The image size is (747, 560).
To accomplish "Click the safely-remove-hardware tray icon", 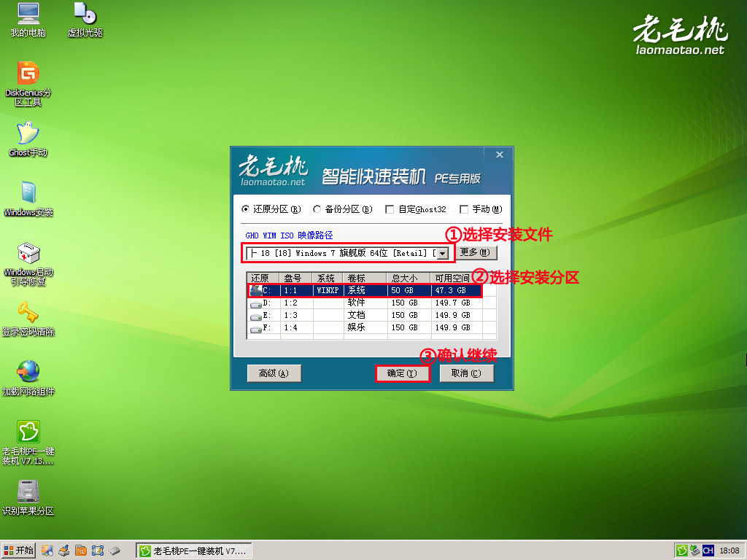I will click(695, 551).
